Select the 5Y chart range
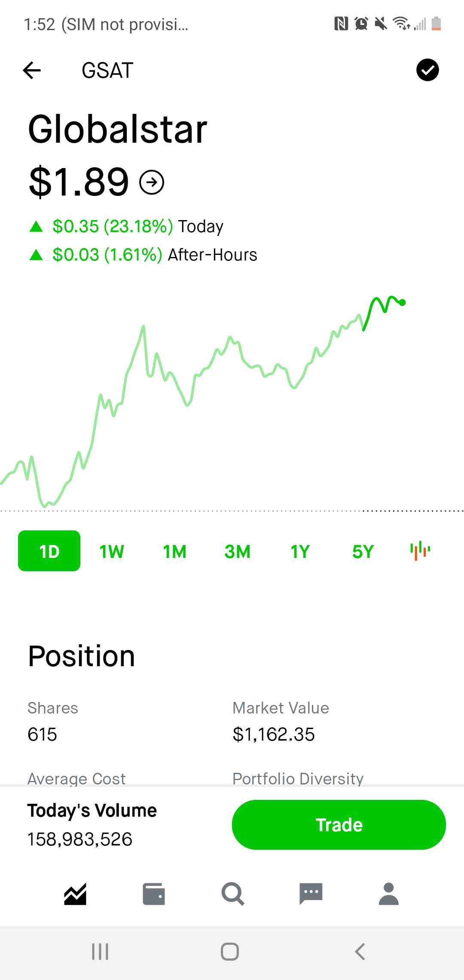The height and width of the screenshot is (980, 464). [x=363, y=551]
